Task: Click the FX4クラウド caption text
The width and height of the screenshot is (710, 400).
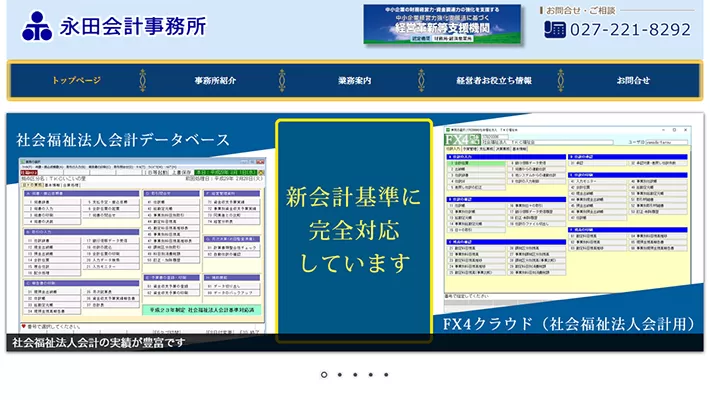Action: pyautogui.click(x=568, y=324)
